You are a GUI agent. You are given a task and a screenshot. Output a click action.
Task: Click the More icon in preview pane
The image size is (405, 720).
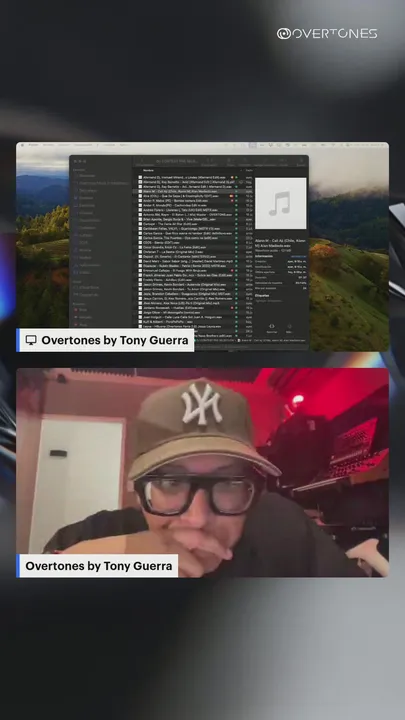click(289, 326)
